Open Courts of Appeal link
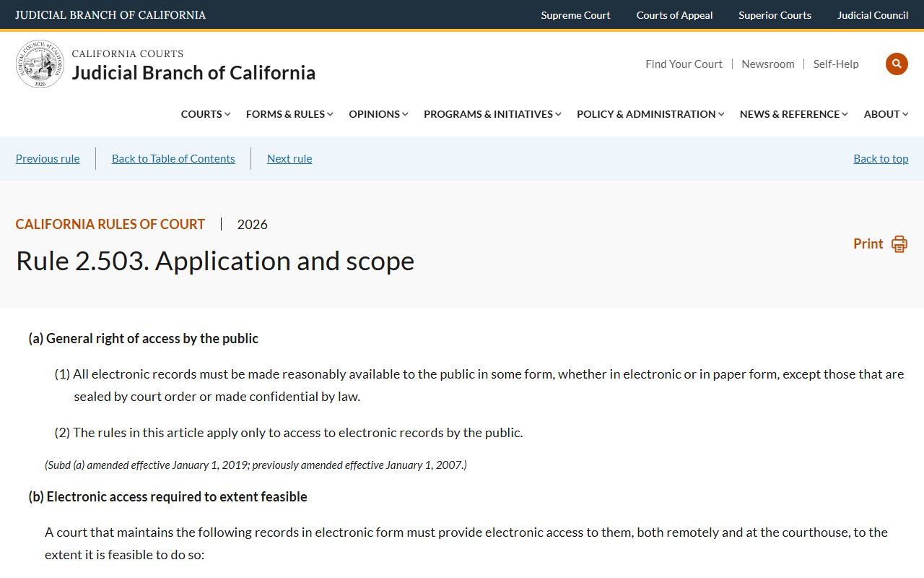This screenshot has height=578, width=924. point(674,15)
